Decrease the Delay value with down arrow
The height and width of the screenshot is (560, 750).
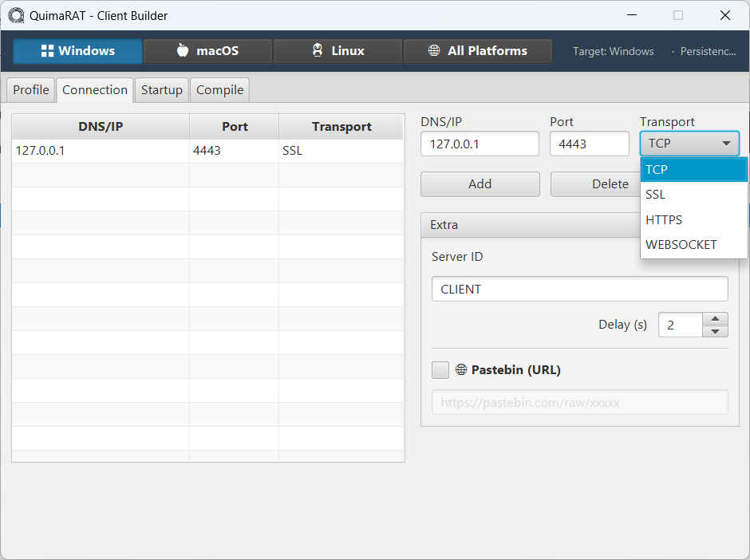coord(715,331)
